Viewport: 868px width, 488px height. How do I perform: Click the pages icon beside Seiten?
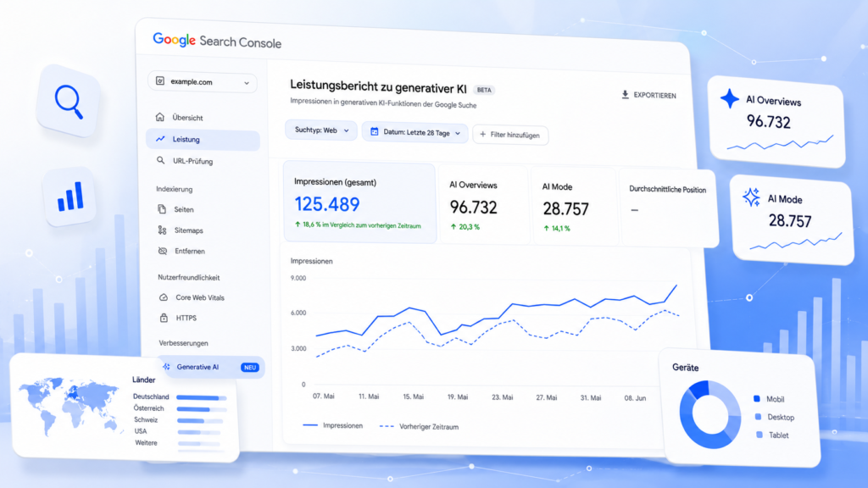click(x=162, y=209)
